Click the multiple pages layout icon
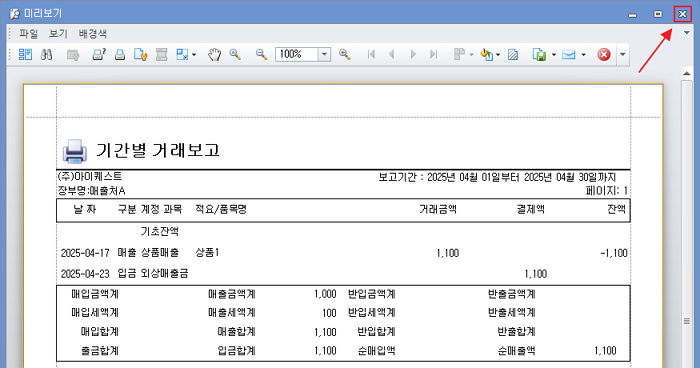The width and height of the screenshot is (700, 368). click(x=459, y=54)
